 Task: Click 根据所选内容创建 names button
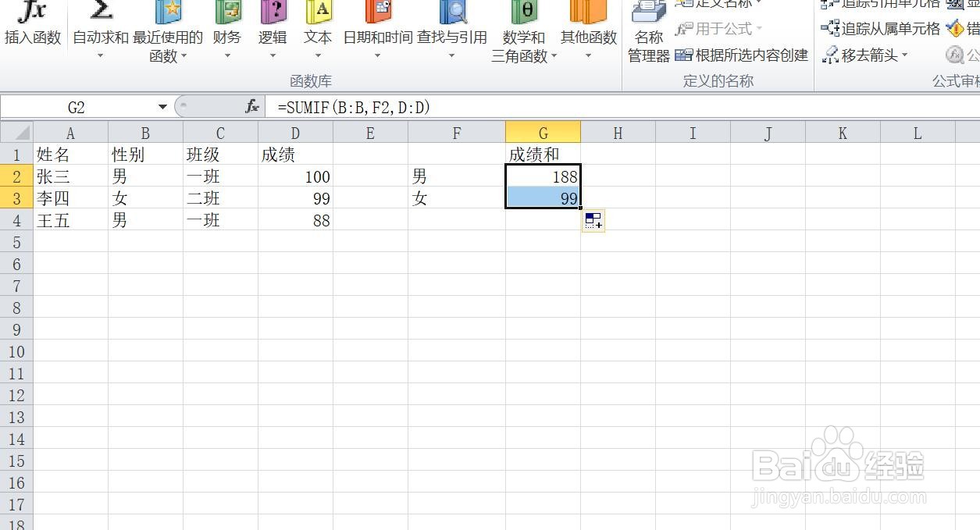[741, 55]
